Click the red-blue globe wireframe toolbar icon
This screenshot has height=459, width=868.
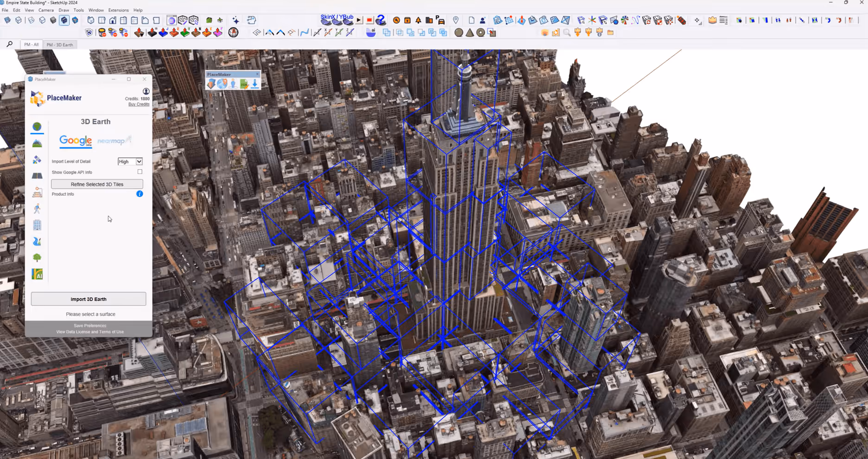pos(234,32)
